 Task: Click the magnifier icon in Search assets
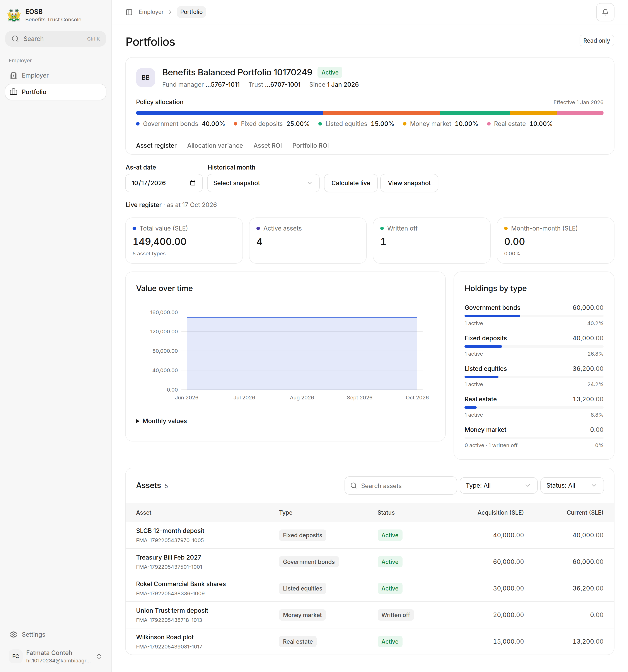click(354, 485)
